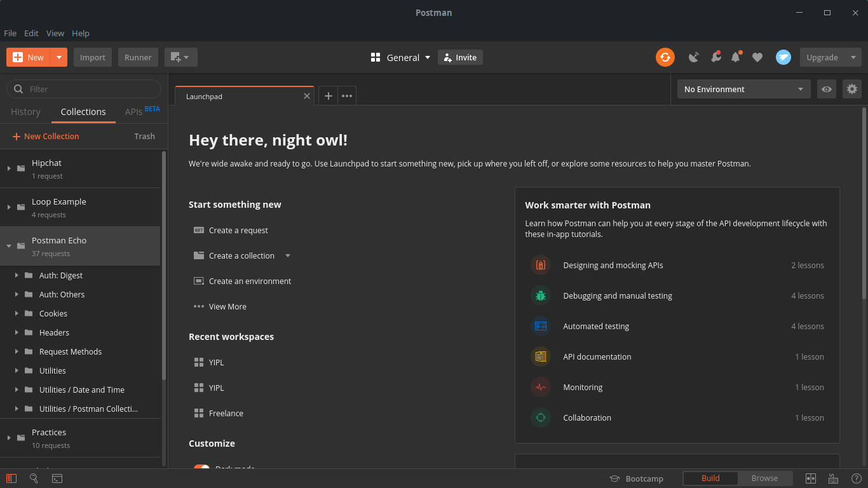
Task: Click the Launchpad vertical scrollbar
Action: point(864,203)
